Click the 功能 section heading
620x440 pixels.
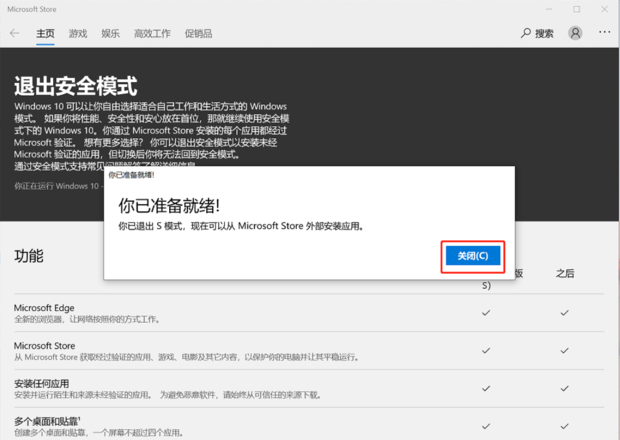pyautogui.click(x=29, y=256)
